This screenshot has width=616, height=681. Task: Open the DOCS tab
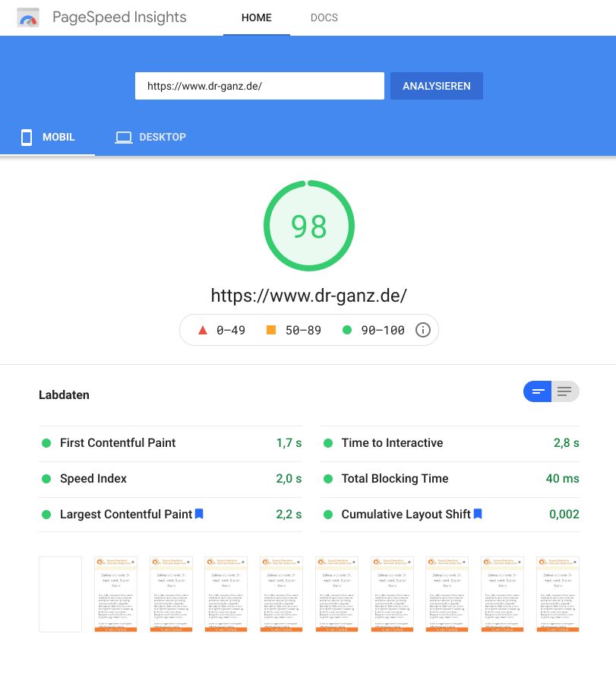324,17
